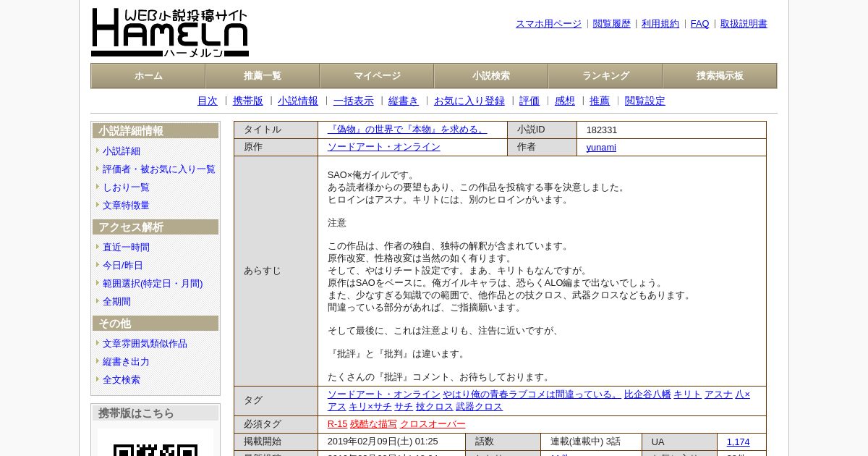The image size is (868, 456).
Task: Click the status 連載(連載中) 3話
Action: [585, 442]
